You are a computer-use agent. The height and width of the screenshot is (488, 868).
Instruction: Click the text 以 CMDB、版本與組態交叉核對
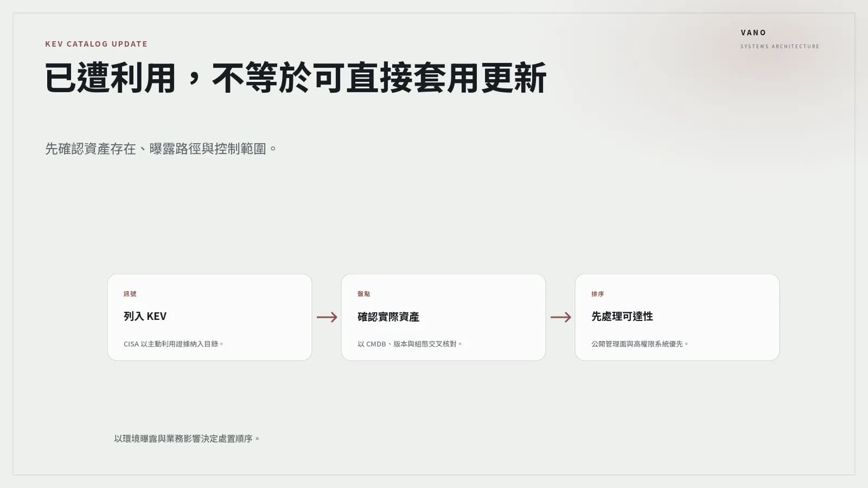[x=410, y=344]
